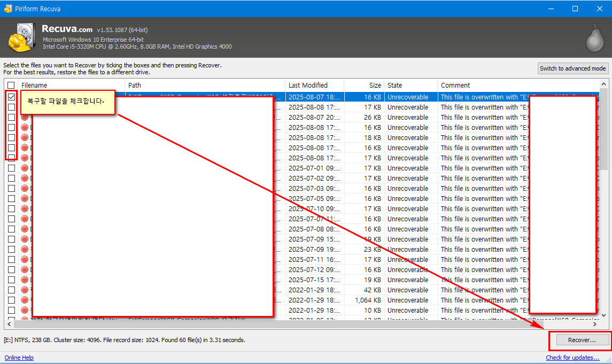612x364 pixels.
Task: Click red state icon of 2025-07-15 row
Action: pyautogui.click(x=25, y=280)
